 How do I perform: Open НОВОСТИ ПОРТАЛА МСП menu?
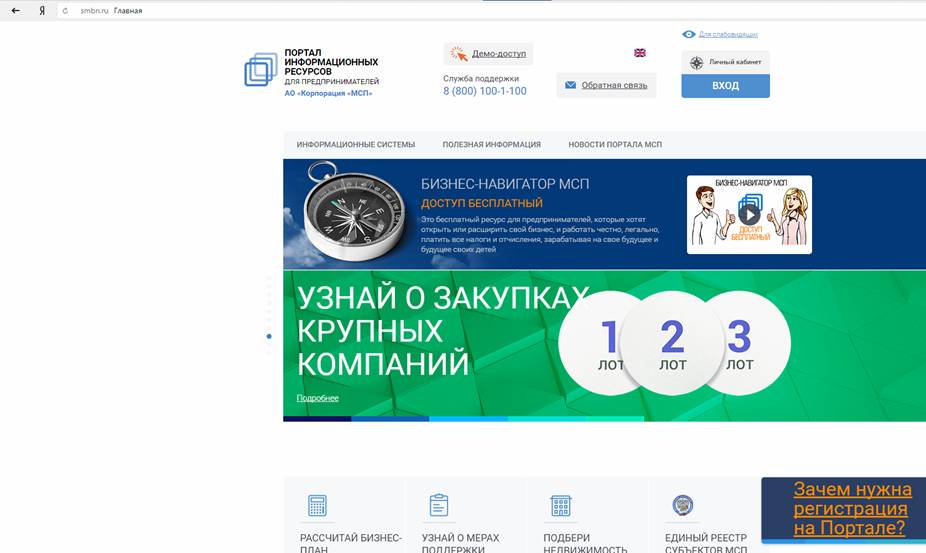click(x=615, y=144)
